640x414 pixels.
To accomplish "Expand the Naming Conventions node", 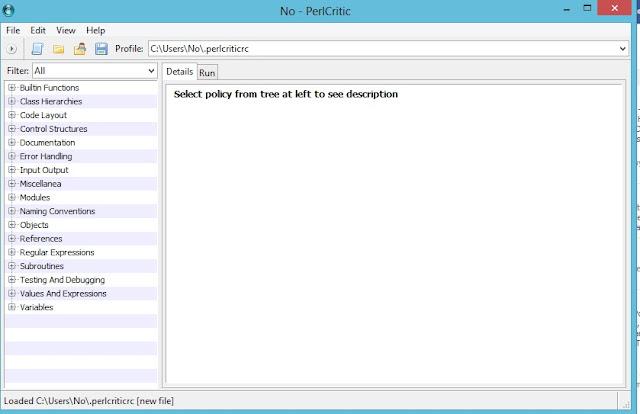I will coord(12,211).
